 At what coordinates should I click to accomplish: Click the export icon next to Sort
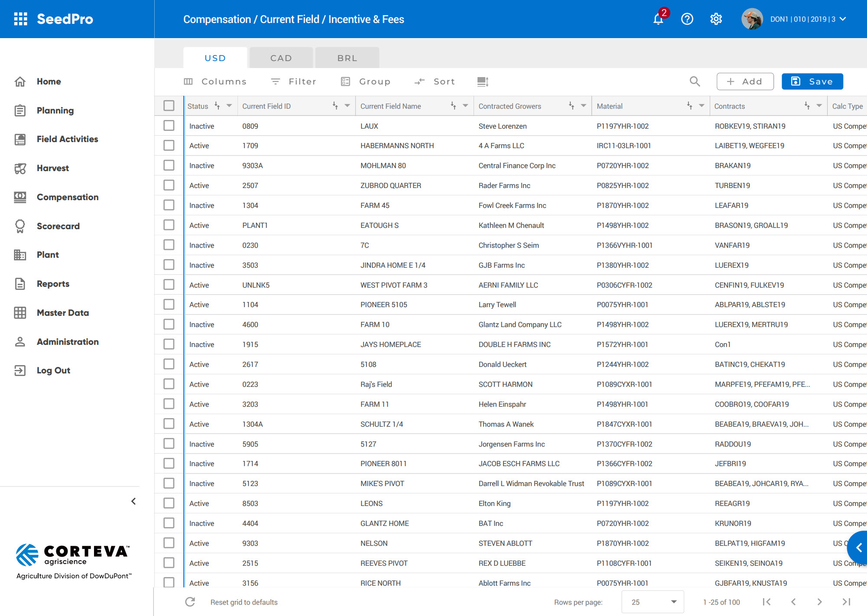(x=483, y=81)
